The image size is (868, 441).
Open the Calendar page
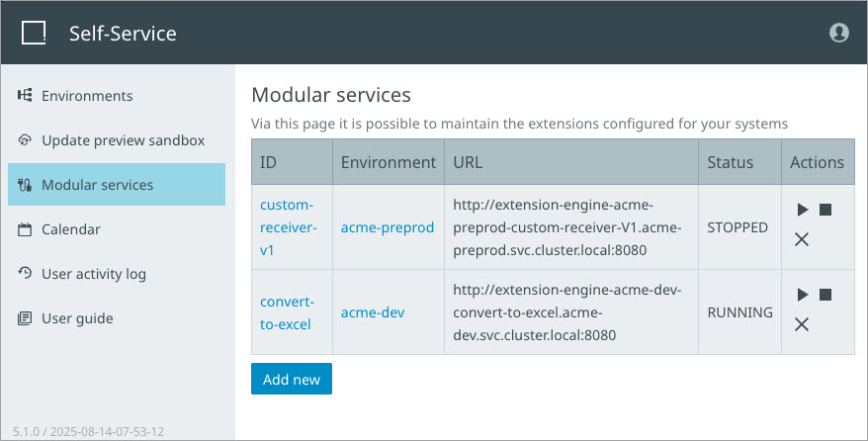pyautogui.click(x=70, y=229)
